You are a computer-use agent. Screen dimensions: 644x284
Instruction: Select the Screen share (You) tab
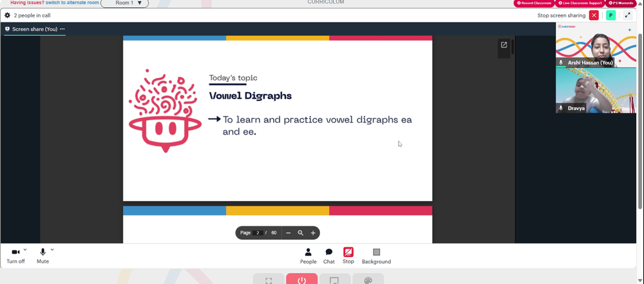point(35,29)
